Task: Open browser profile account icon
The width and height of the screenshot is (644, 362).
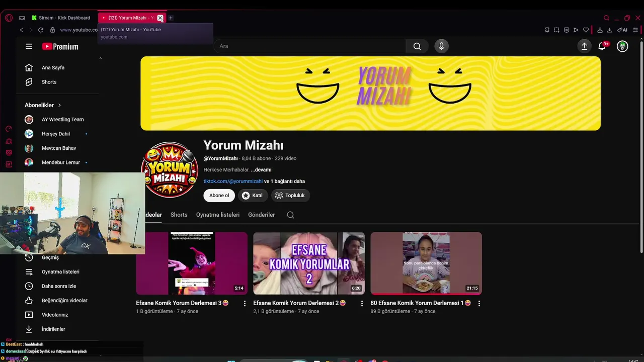Action: (x=600, y=30)
